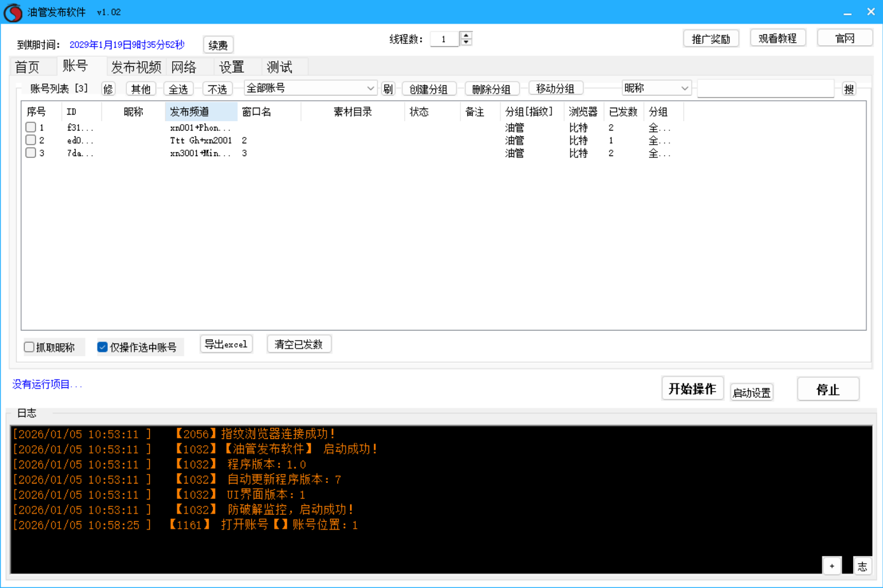Expand the 昵称 search field dropdown
Viewport: 883px width, 588px height.
(x=656, y=89)
